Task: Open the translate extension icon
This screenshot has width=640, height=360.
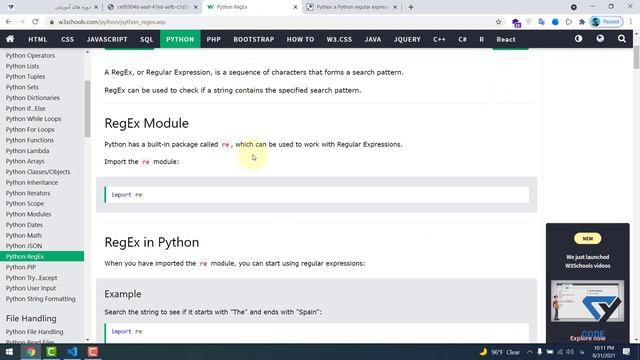Action: [x=542, y=22]
